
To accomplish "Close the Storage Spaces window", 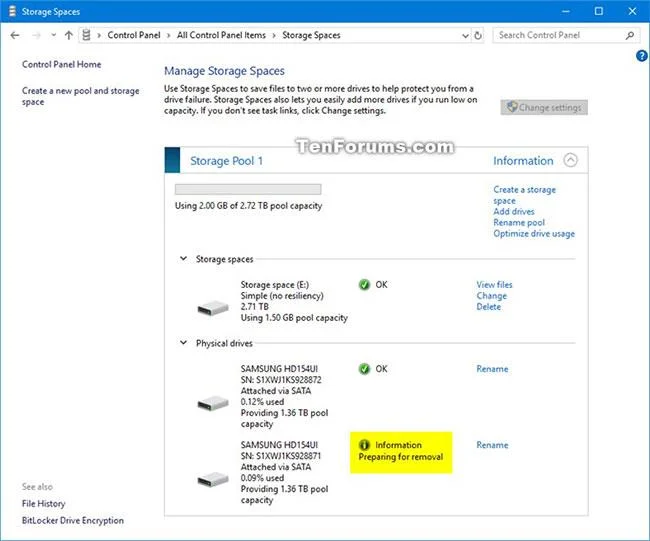I will (x=632, y=11).
